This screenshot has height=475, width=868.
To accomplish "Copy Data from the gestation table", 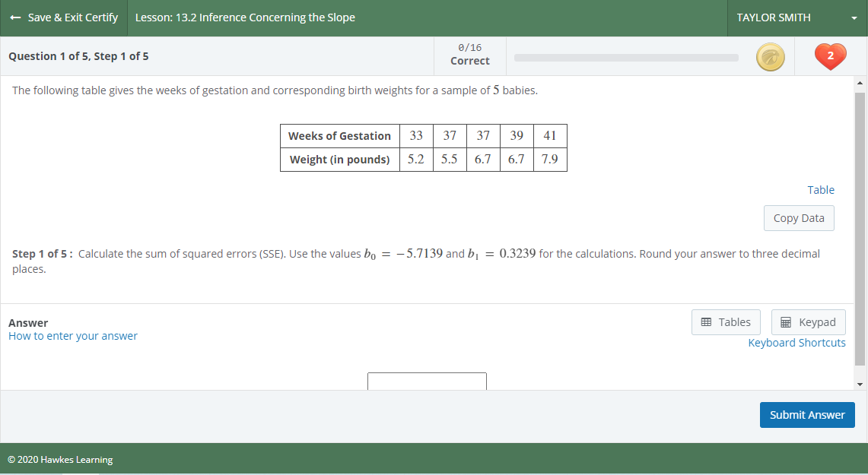I will [x=799, y=218].
